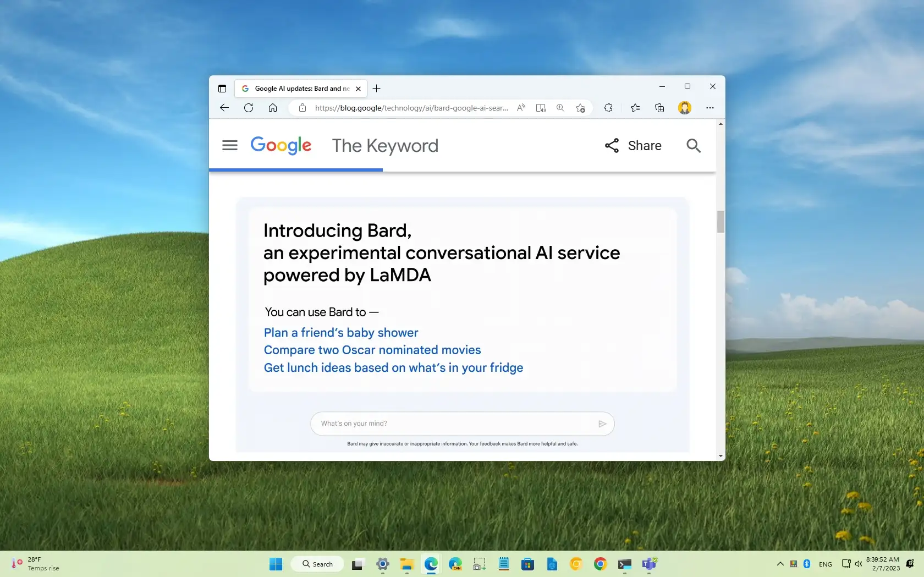Click the scroll down arrow

point(721,456)
